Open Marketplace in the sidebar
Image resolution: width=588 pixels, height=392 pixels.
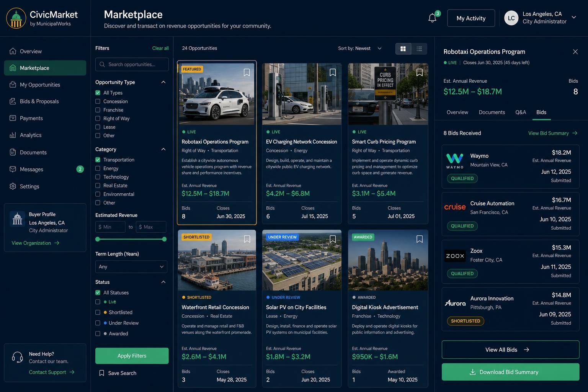pyautogui.click(x=45, y=68)
